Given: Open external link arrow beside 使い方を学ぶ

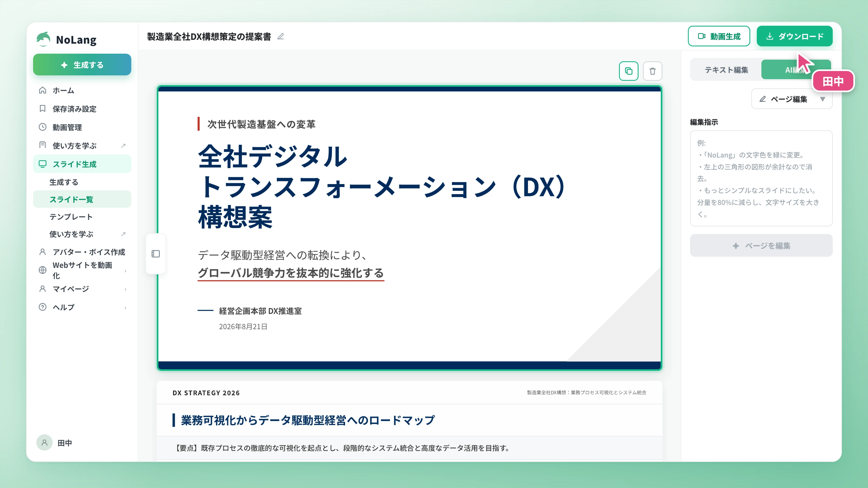Looking at the screenshot, I should coord(123,146).
